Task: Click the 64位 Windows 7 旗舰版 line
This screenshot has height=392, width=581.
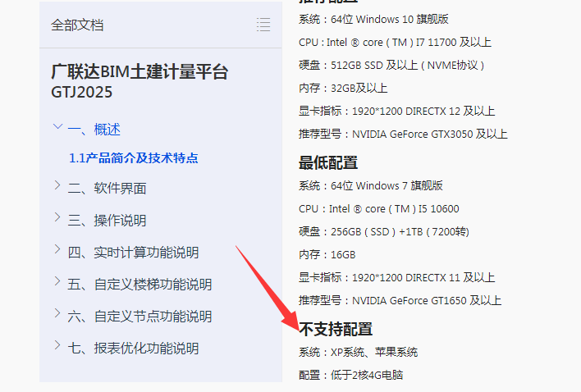Action: 371,185
